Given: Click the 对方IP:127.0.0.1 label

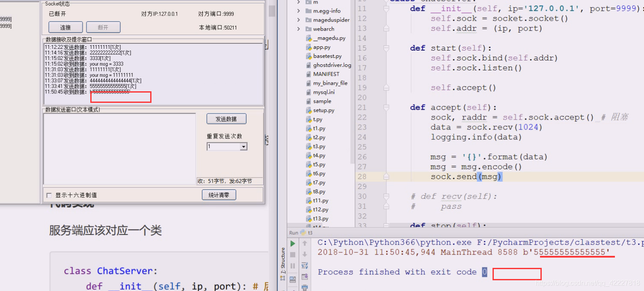Looking at the screenshot, I should (x=160, y=14).
